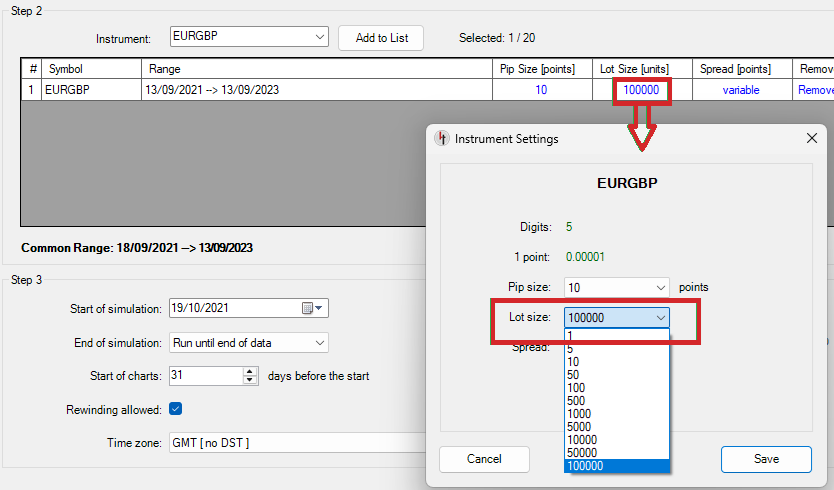Select the highlighted 100000 lot size option
The width and height of the screenshot is (834, 490).
(x=588, y=466)
